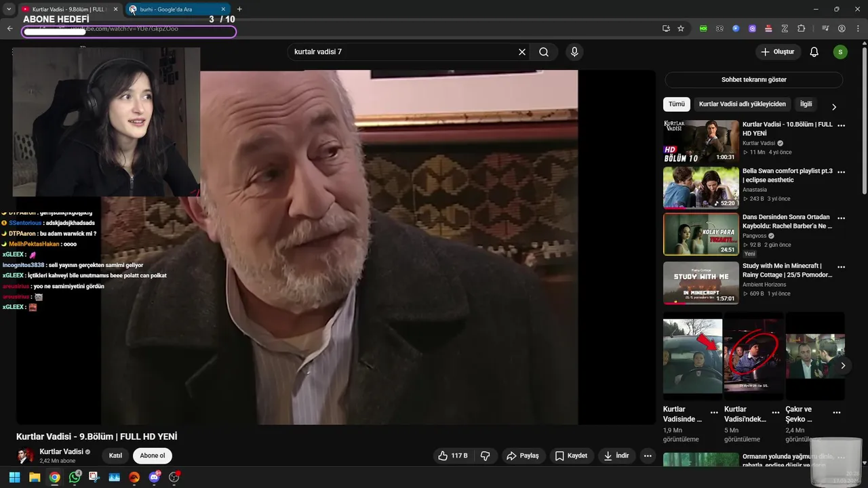This screenshot has height=488, width=868.
Task: Click the purple circular extension icon
Action: click(752, 28)
